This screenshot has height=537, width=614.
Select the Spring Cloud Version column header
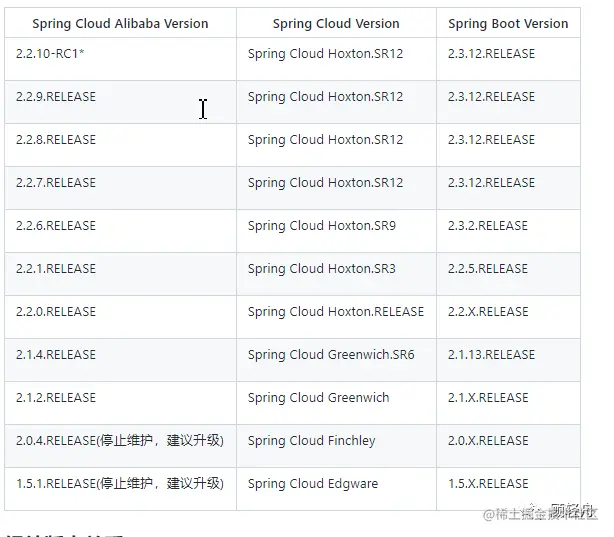pos(336,23)
